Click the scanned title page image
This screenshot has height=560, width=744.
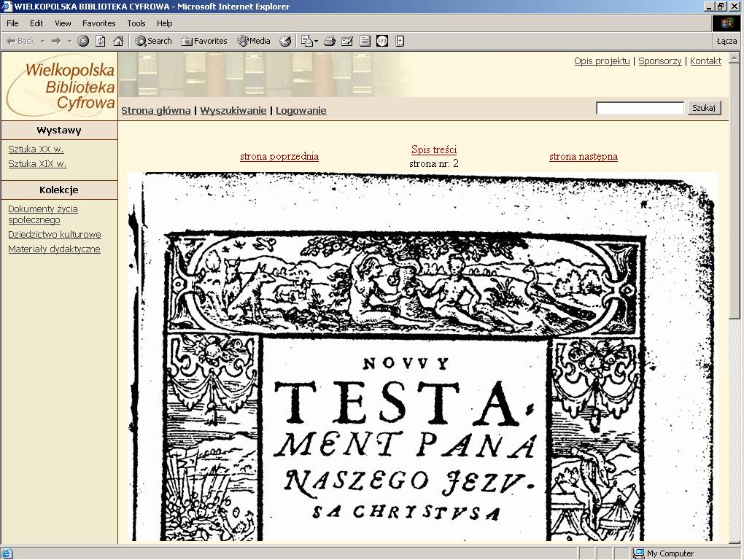point(423,357)
